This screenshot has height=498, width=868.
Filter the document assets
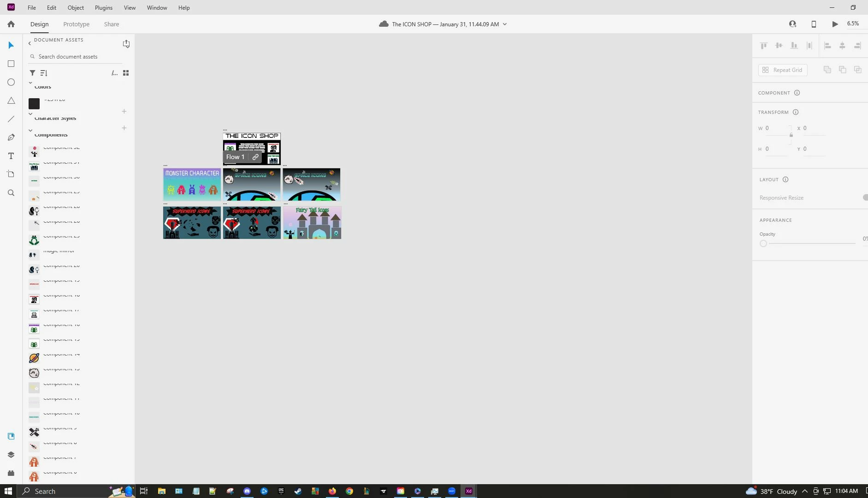tap(32, 73)
